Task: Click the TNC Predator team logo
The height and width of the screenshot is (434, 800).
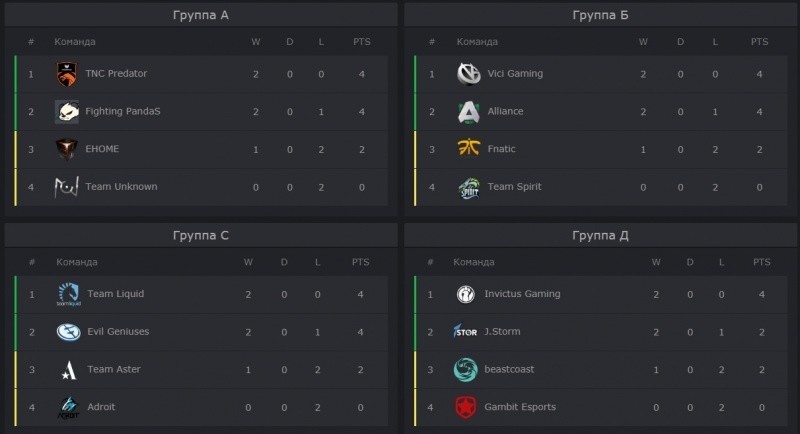Action: click(67, 74)
